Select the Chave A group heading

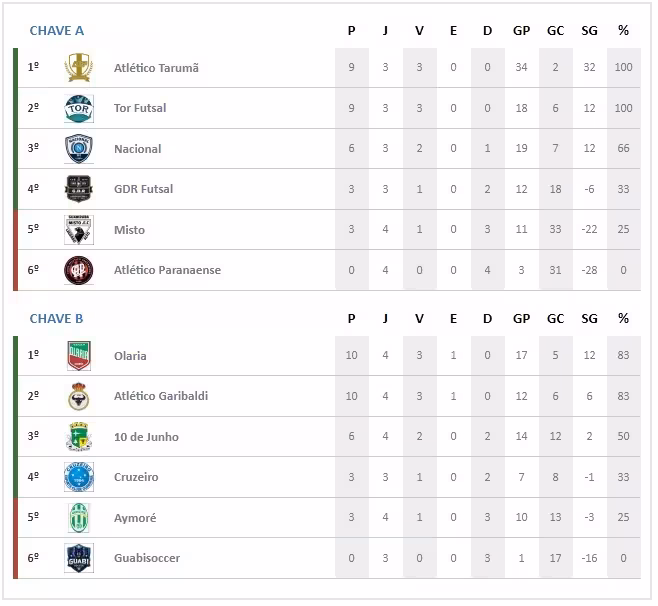coord(57,31)
